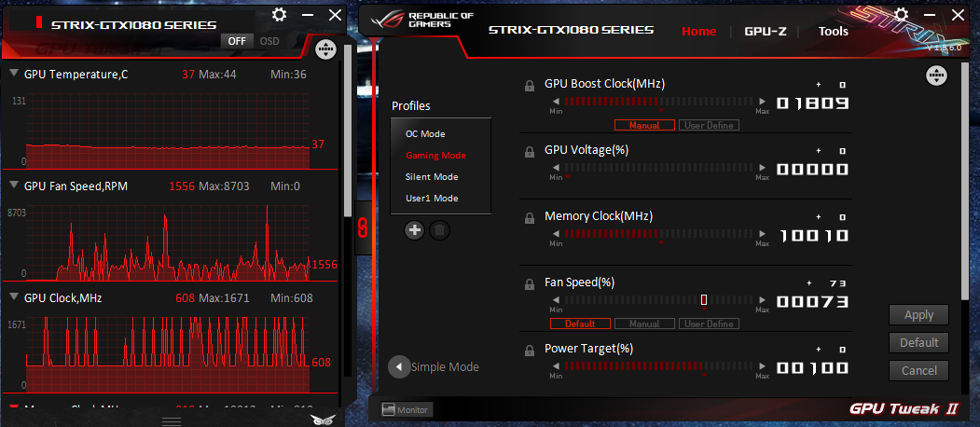
Task: Decrease Memory Clock with left arrow
Action: tap(555, 234)
